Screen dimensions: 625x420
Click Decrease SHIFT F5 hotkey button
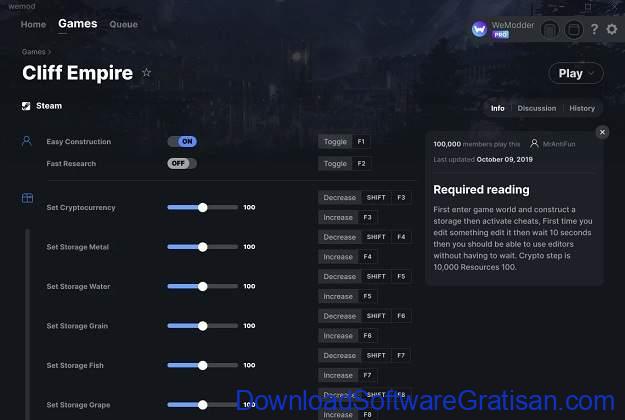[x=365, y=277]
